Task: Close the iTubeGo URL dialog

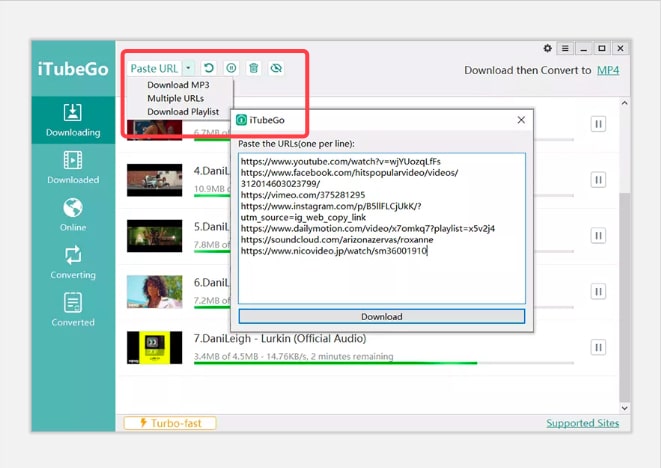Action: click(x=521, y=120)
